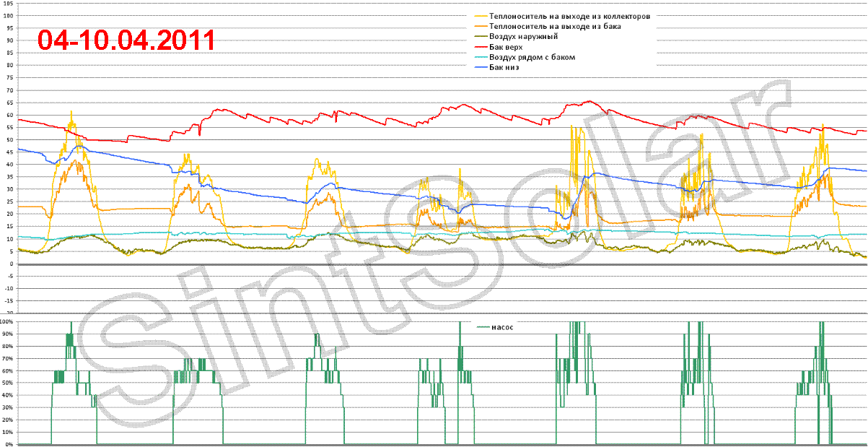Click the 0% label on pump axis
This screenshot has width=868, height=447.
pos(11,443)
